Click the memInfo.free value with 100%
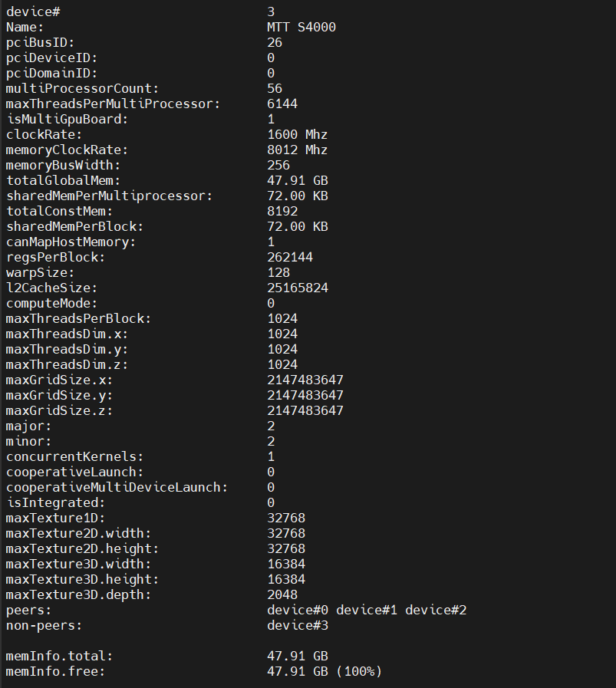 pyautogui.click(x=324, y=672)
